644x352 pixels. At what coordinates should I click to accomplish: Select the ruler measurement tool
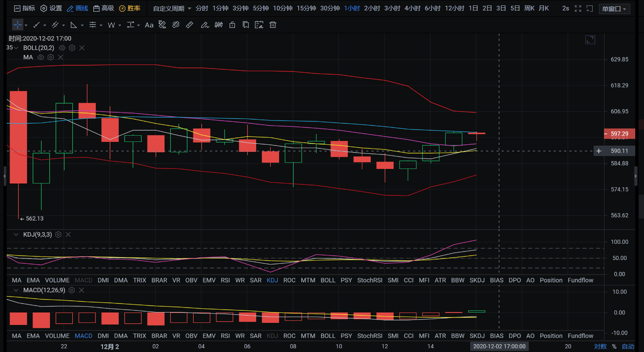[x=190, y=25]
